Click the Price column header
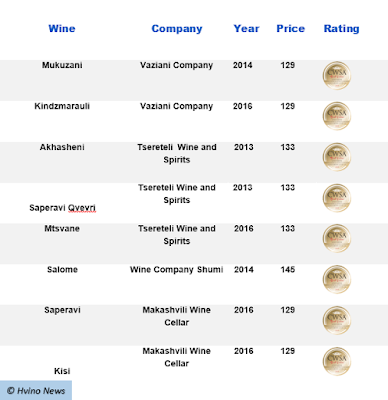 click(x=291, y=29)
